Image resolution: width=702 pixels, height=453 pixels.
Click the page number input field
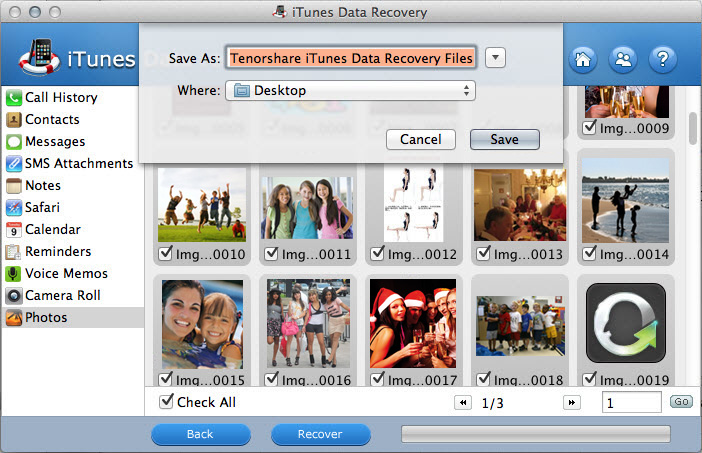[x=631, y=402]
